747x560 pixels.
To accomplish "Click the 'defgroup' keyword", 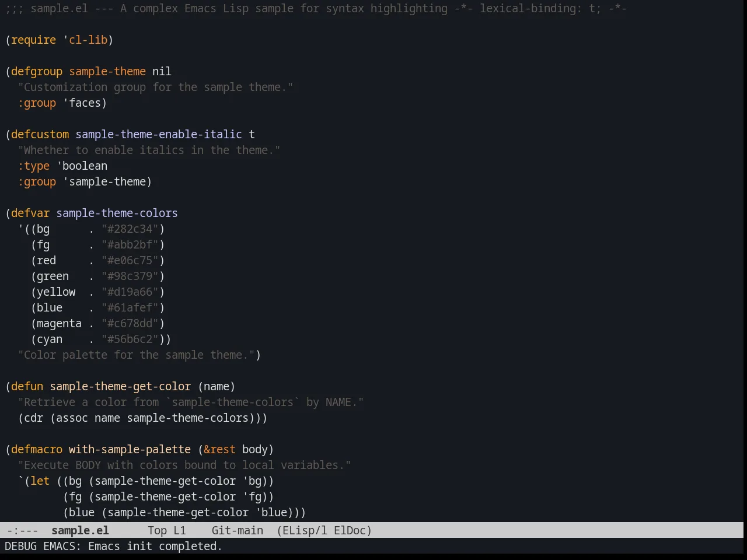I will pos(37,71).
